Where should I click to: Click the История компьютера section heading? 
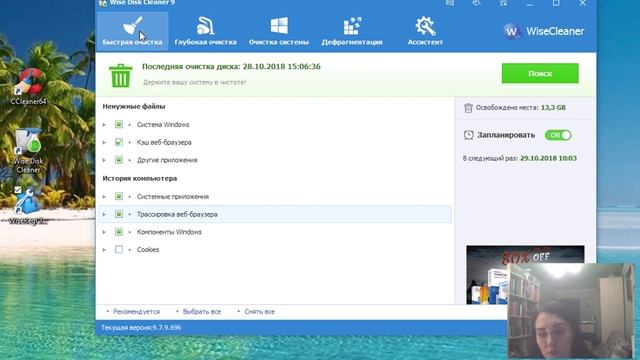pos(140,178)
